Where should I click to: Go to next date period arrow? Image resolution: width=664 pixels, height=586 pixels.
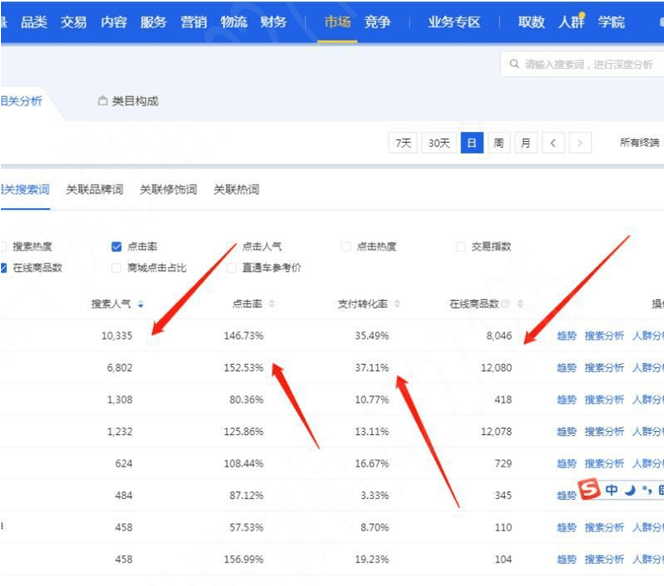[580, 143]
